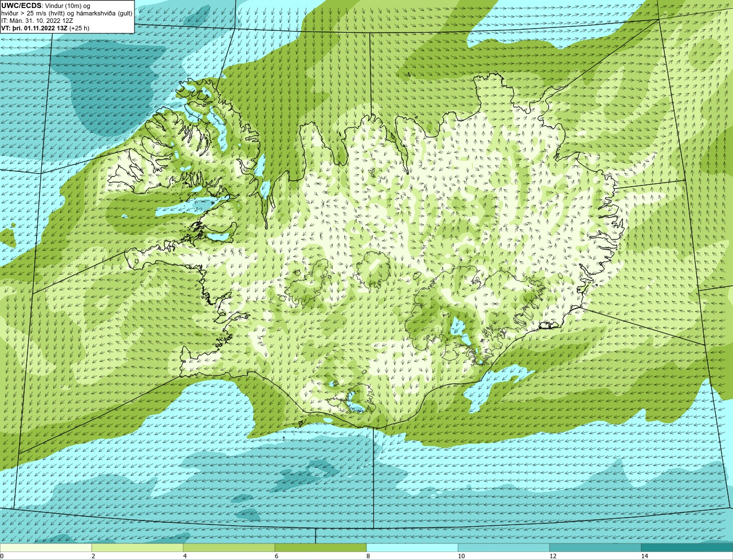Click the light green 2–4 legend swatch
Image resolution: width=733 pixels, height=560 pixels.
tap(137, 548)
